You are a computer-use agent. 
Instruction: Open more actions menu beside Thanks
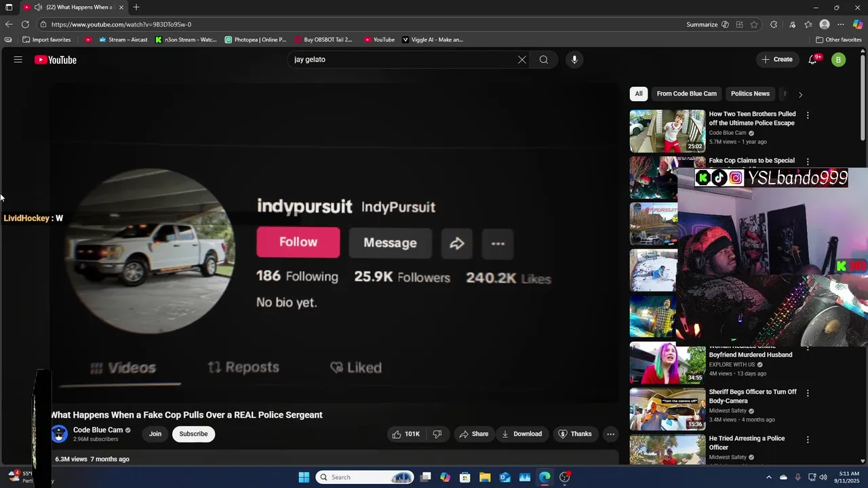pos(610,434)
